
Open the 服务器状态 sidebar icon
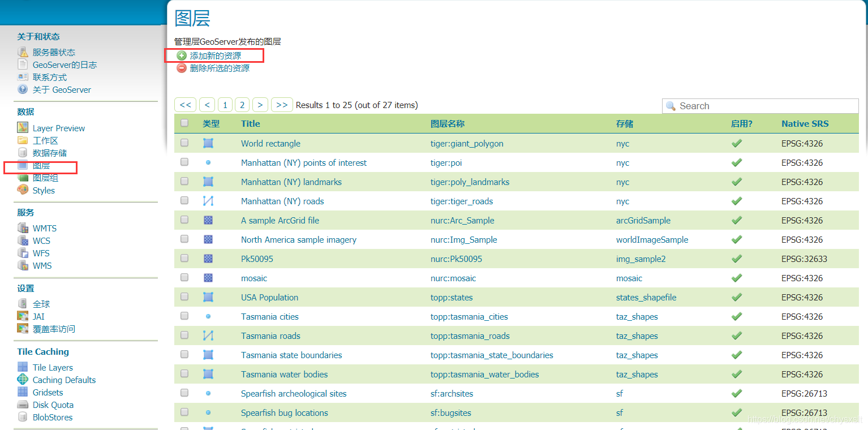[23, 52]
